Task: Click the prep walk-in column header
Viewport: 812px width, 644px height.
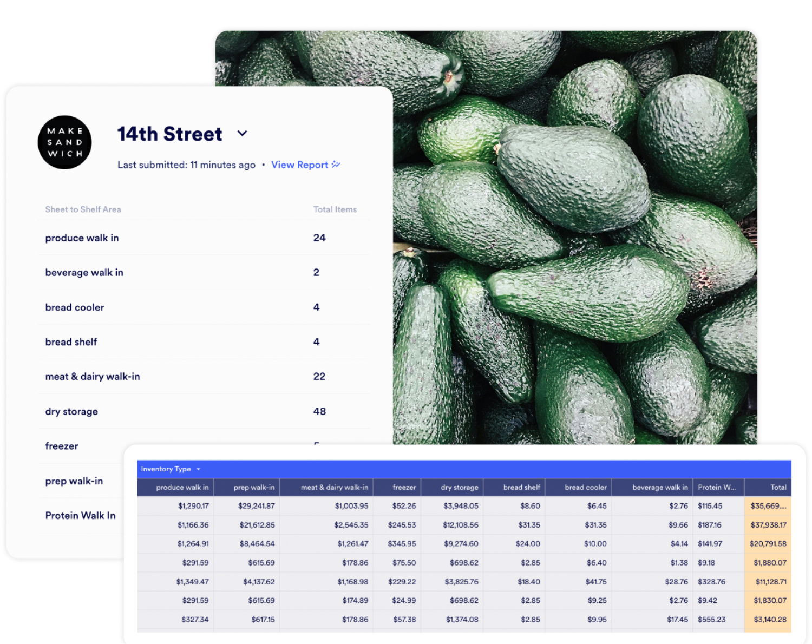Action: click(x=254, y=488)
